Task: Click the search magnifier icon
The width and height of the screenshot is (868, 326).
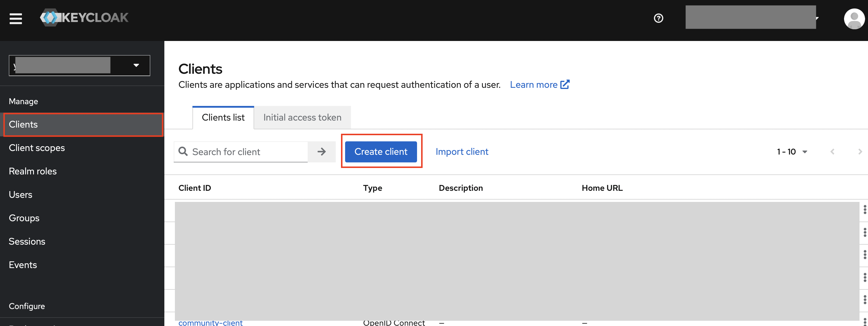Action: [183, 152]
